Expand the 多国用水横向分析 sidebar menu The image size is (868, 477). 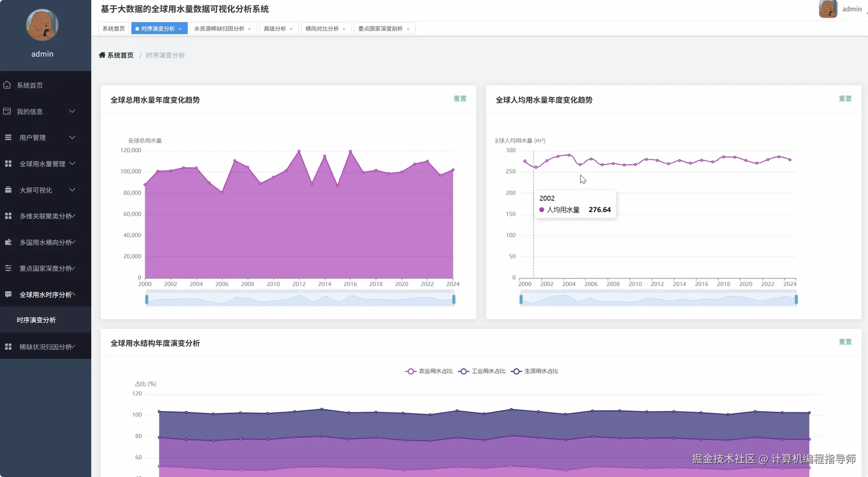[x=45, y=242]
